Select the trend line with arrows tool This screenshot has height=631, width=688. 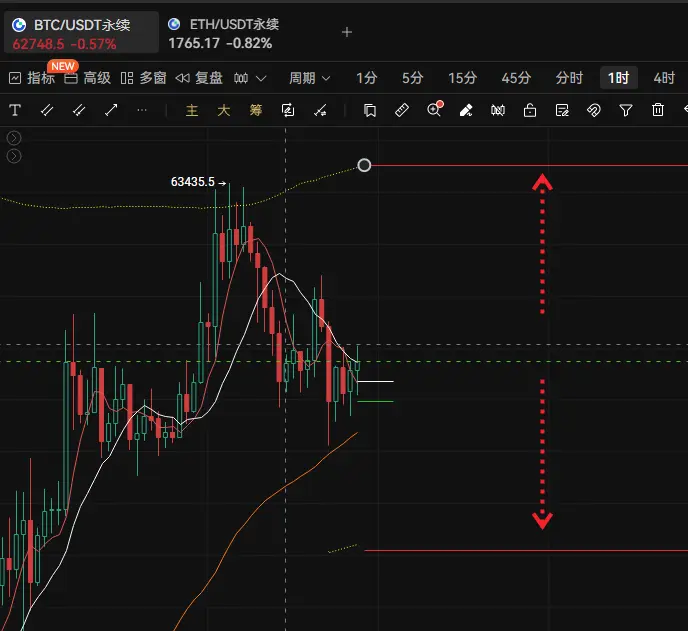coord(320,110)
